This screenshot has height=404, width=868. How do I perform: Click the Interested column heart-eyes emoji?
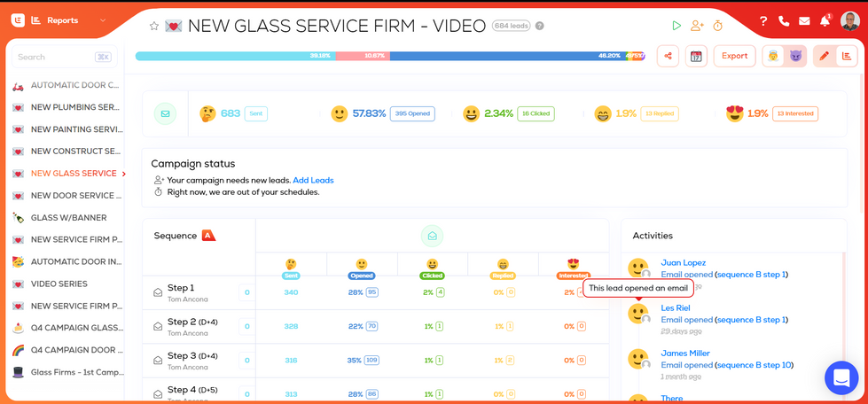(574, 265)
